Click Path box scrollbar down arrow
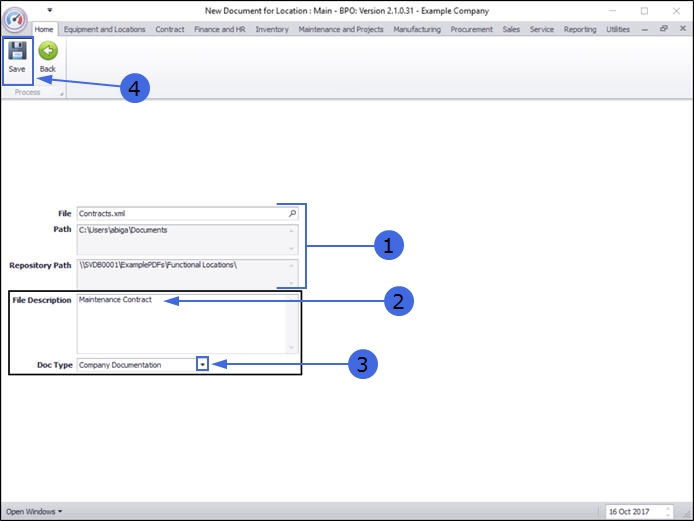Image resolution: width=694 pixels, height=521 pixels. pos(291,248)
